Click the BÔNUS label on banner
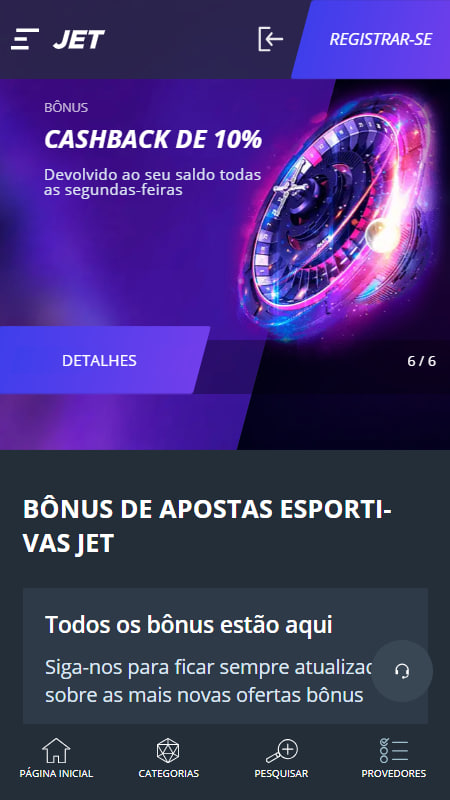Screen dimensions: 450x800 coord(66,108)
